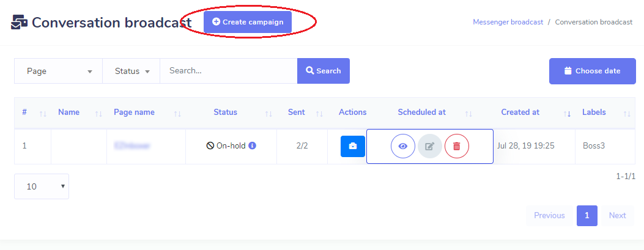This screenshot has width=644, height=250.
Task: Click the Next pagination link
Action: click(617, 215)
